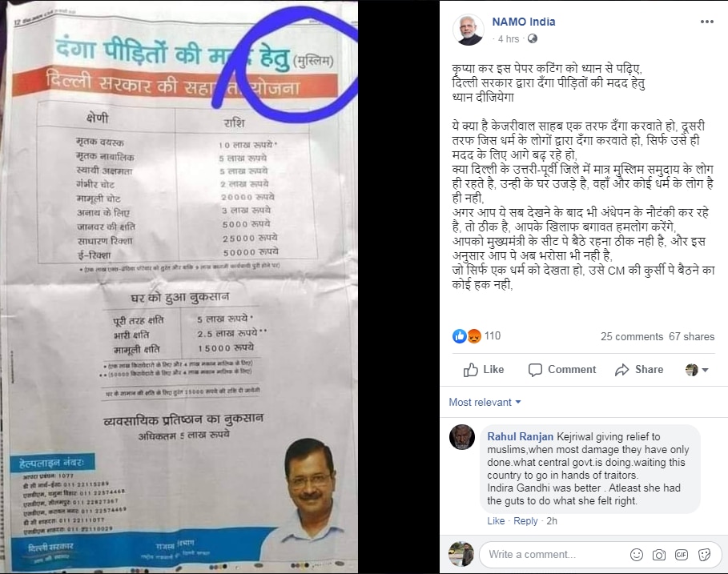Screen dimensions: 728x574
Task: Open the post options three-dots menu
Action: [x=706, y=22]
